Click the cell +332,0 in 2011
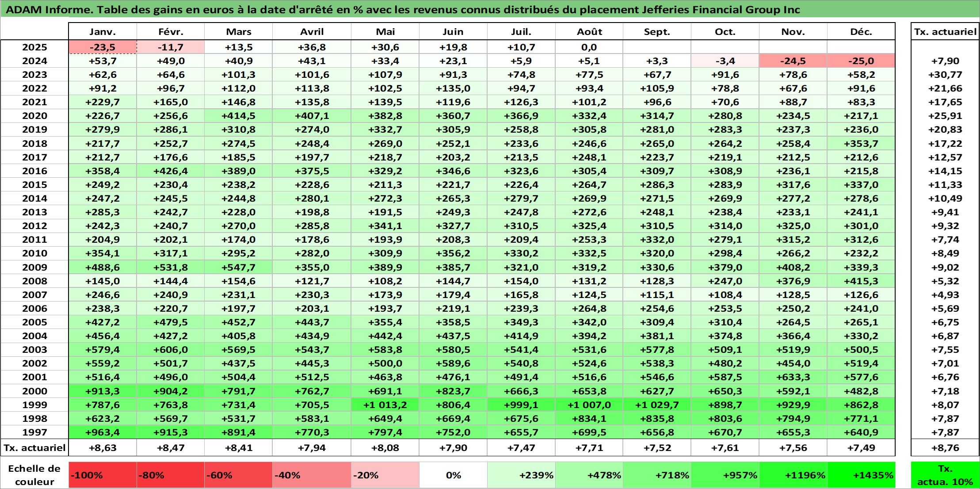The height and width of the screenshot is (489, 980). coord(657,240)
